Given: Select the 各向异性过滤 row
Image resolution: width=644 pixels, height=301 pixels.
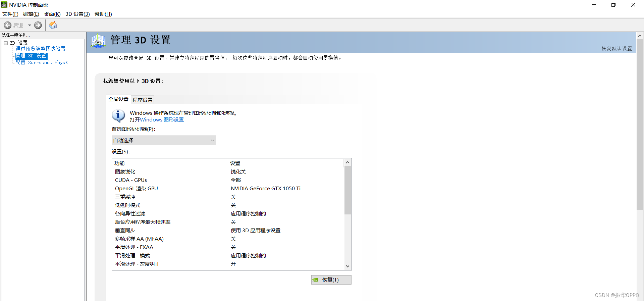Looking at the screenshot, I should 228,214.
